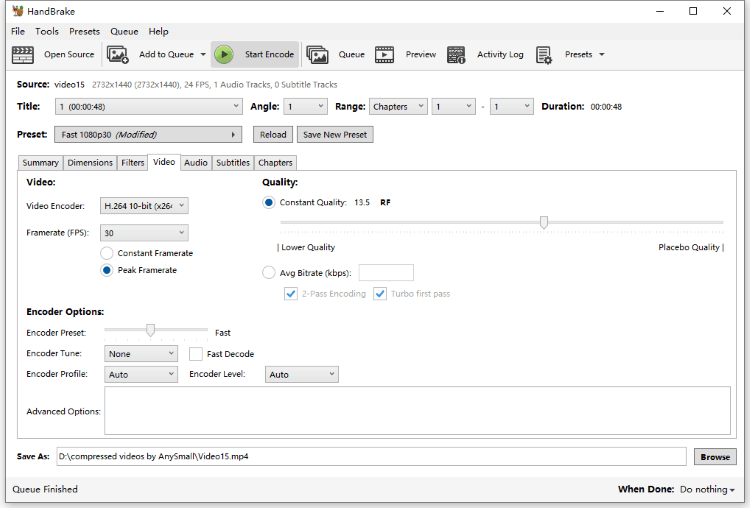Click the Queue Finished status text

[45, 489]
